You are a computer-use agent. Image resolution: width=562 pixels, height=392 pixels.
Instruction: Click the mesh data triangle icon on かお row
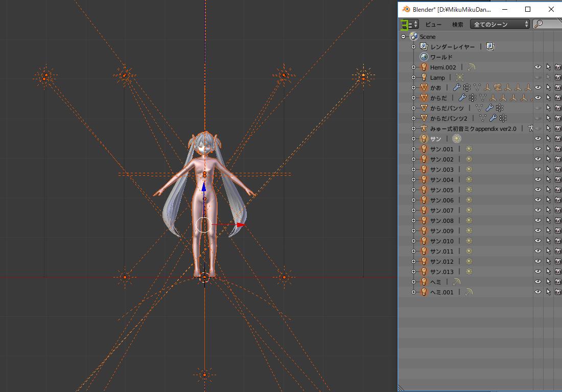(477, 87)
